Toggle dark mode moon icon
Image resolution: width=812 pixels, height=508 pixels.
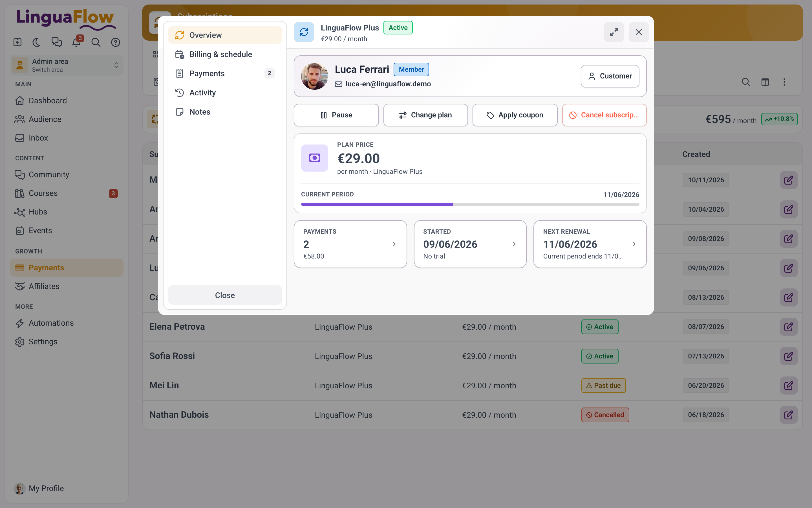coord(37,42)
